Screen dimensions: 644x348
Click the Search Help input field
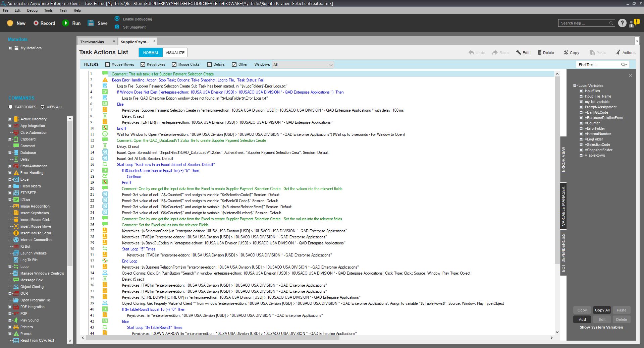click(x=583, y=23)
